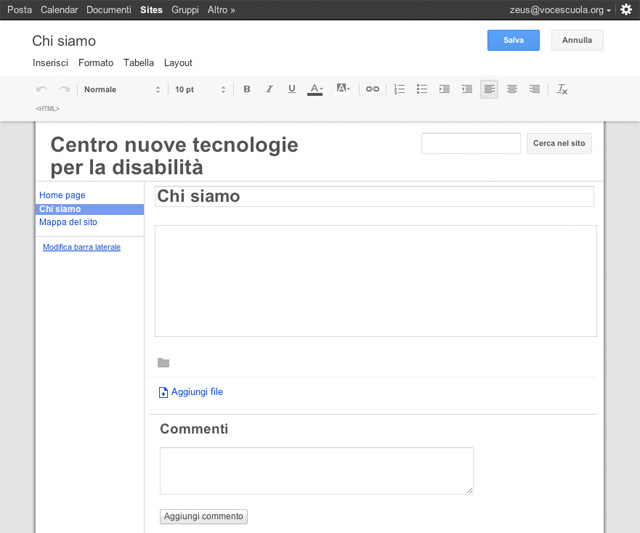Toggle italic text formatting
The image size is (640, 533).
(269, 89)
